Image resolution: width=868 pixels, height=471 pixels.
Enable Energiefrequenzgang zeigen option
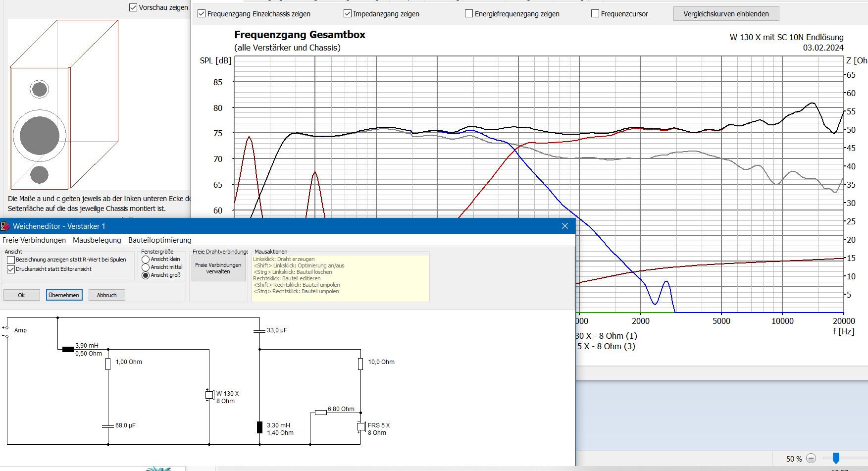point(469,14)
